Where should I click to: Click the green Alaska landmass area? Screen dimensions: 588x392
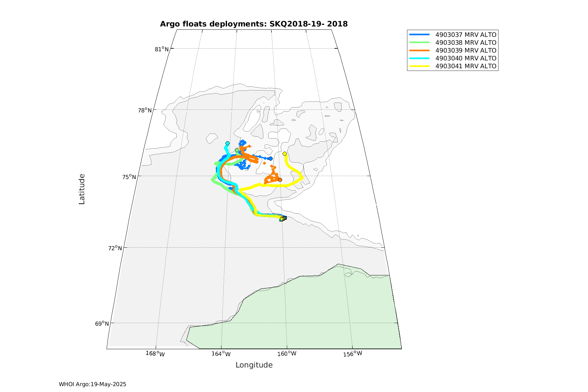point(310,314)
